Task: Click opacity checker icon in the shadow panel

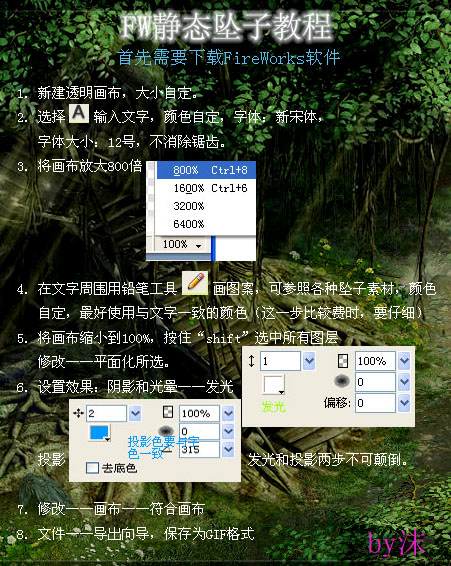Action: (x=168, y=412)
